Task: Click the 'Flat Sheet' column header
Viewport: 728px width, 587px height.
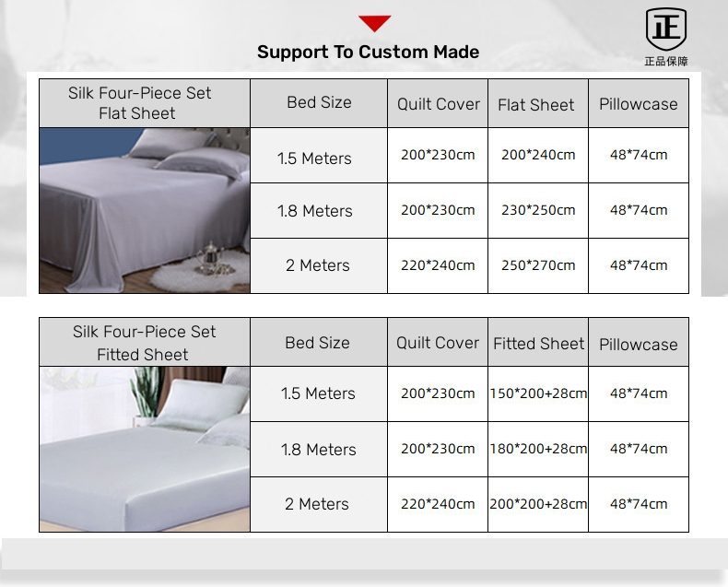Action: click(536, 105)
